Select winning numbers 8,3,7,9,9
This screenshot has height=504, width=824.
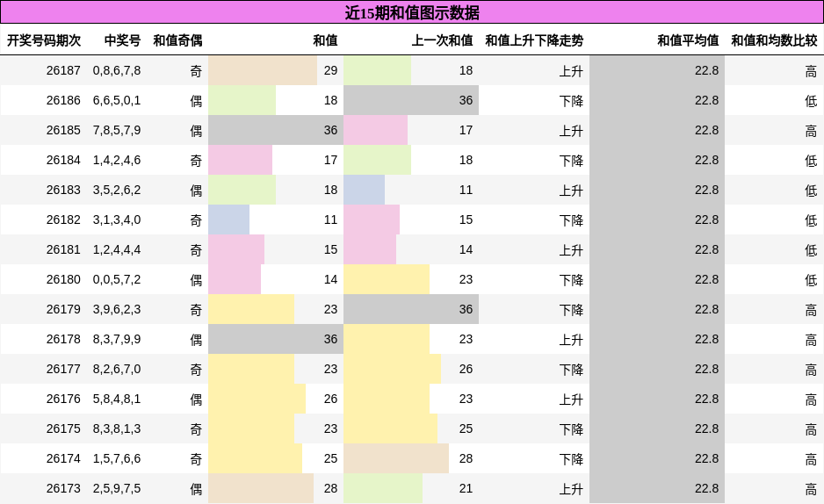pos(117,339)
